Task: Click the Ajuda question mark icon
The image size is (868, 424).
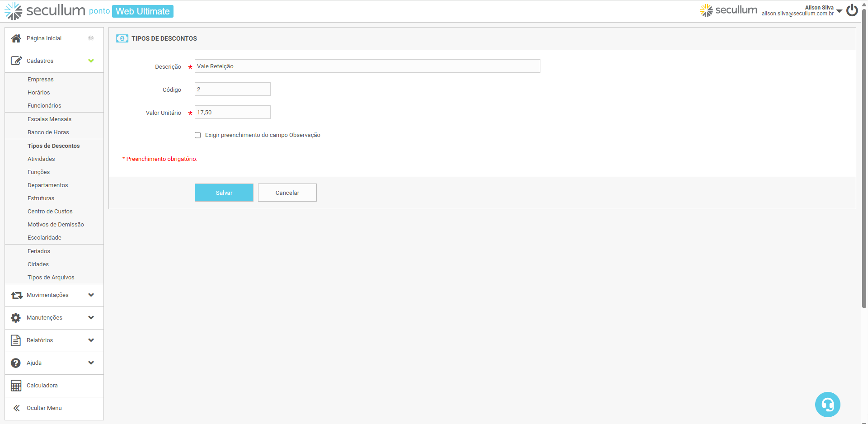Action: [x=16, y=363]
